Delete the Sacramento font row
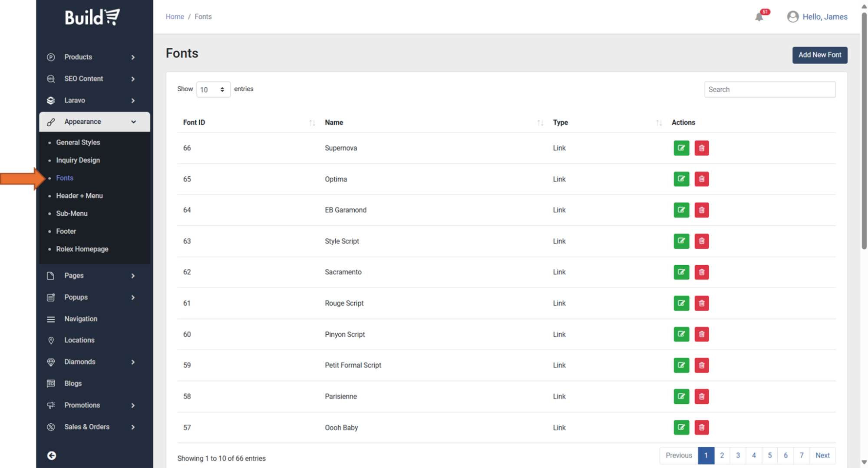 [701, 272]
